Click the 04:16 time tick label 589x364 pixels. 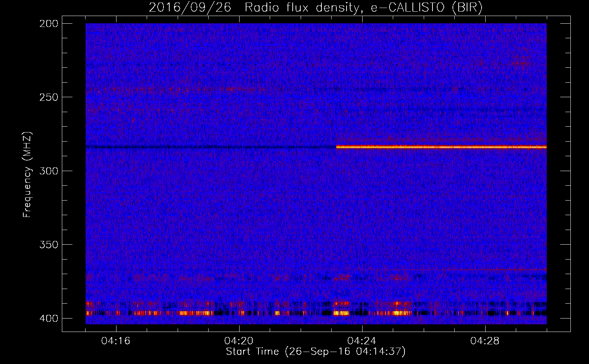pos(116,341)
